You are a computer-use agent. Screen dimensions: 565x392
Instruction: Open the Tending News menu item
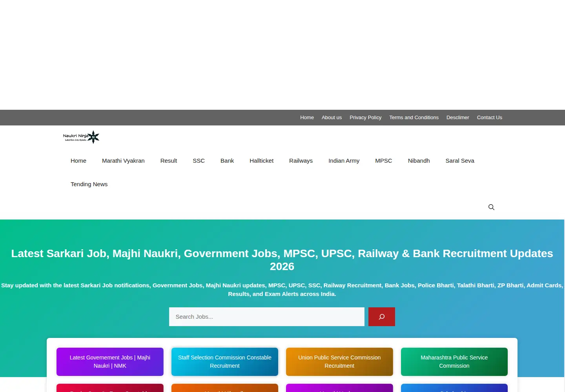(89, 184)
